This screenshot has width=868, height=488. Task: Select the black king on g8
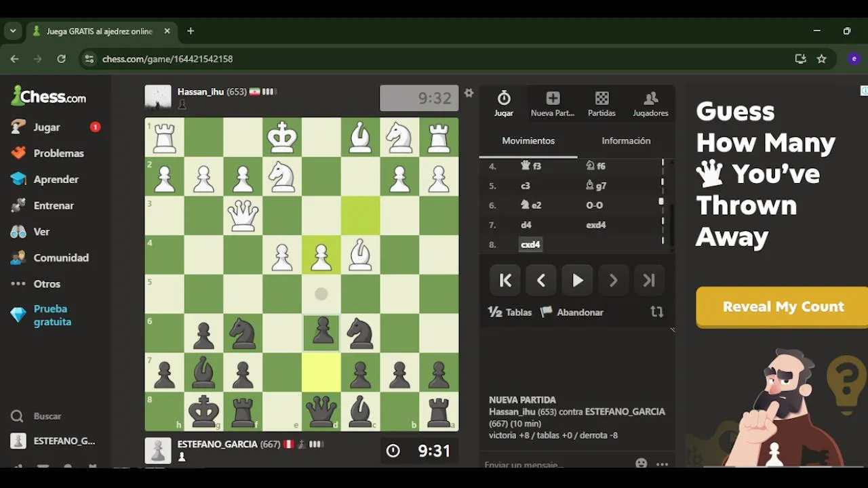[203, 411]
